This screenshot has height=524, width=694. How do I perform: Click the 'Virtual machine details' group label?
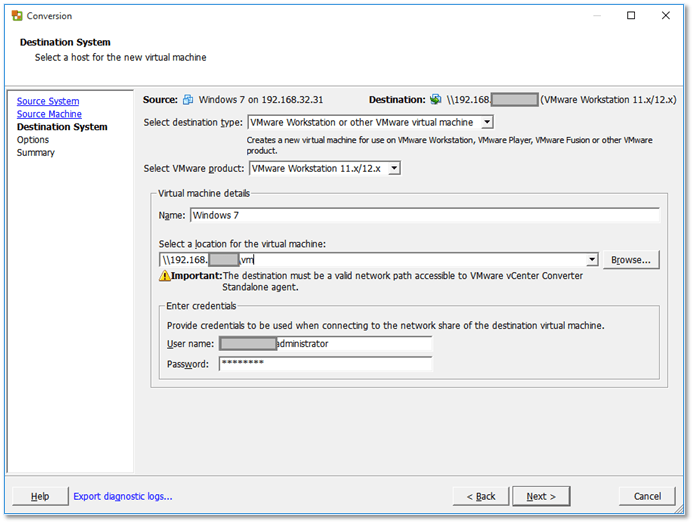(x=204, y=193)
